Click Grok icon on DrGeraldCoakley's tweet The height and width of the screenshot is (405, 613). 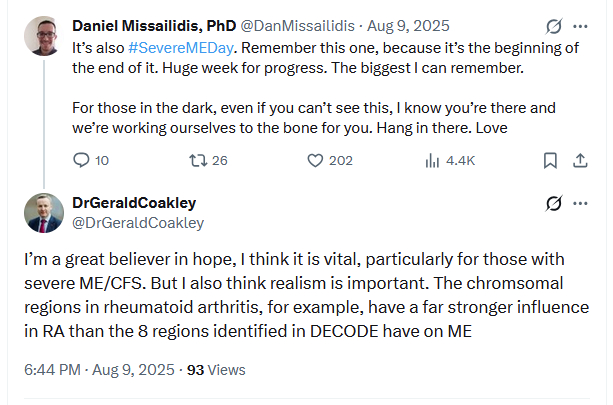coord(550,203)
